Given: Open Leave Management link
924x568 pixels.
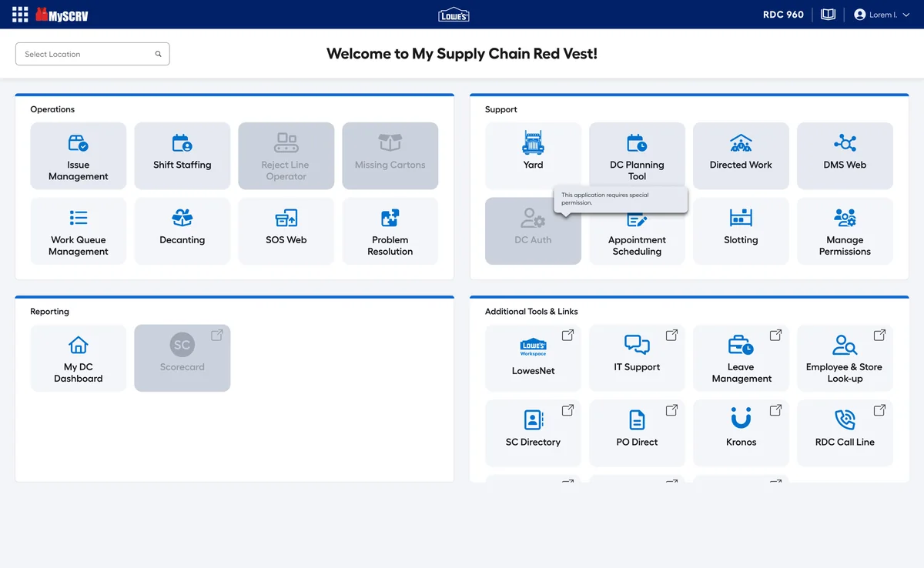Looking at the screenshot, I should tap(741, 358).
